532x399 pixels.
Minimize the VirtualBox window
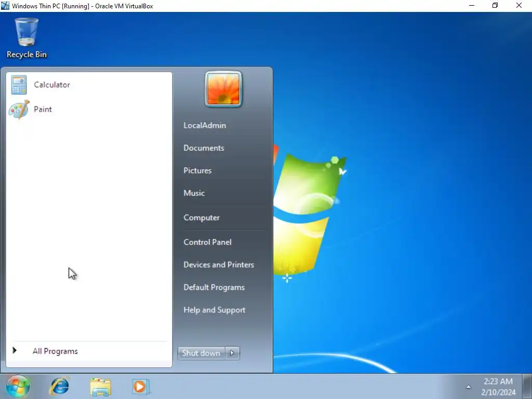click(x=472, y=6)
